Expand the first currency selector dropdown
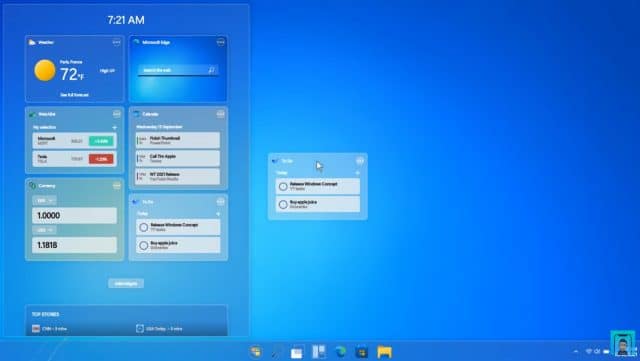 click(x=44, y=201)
